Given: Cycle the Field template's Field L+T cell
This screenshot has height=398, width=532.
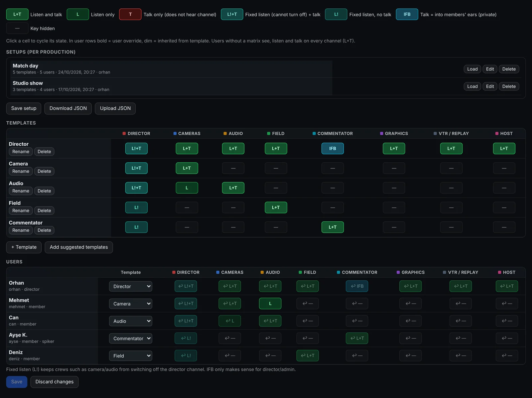Looking at the screenshot, I should 276,207.
